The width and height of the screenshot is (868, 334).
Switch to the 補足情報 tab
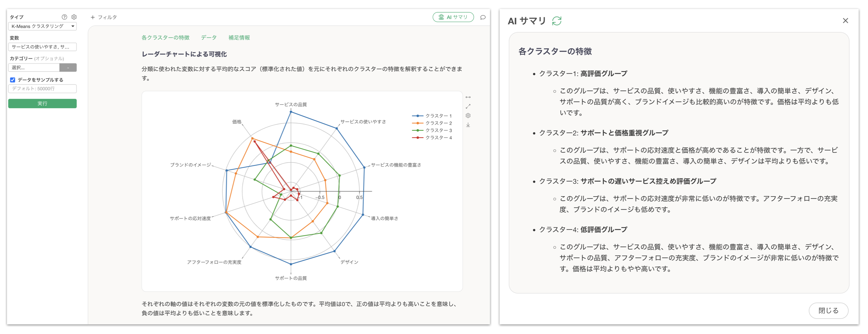coord(239,38)
